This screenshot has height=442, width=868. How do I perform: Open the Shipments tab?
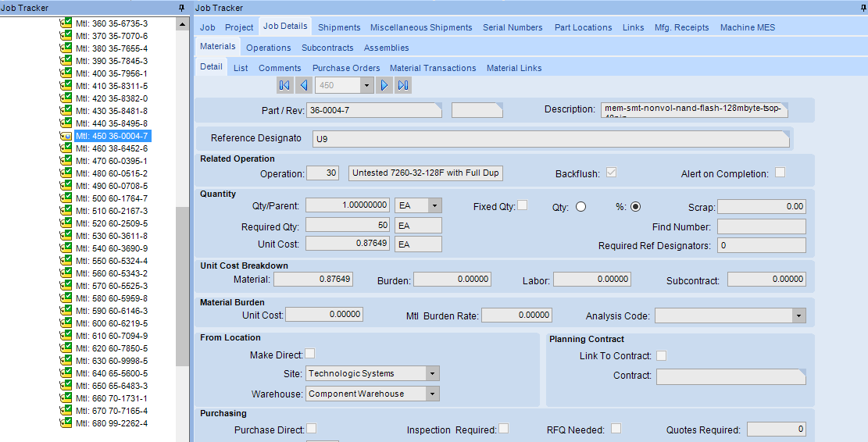pos(339,27)
